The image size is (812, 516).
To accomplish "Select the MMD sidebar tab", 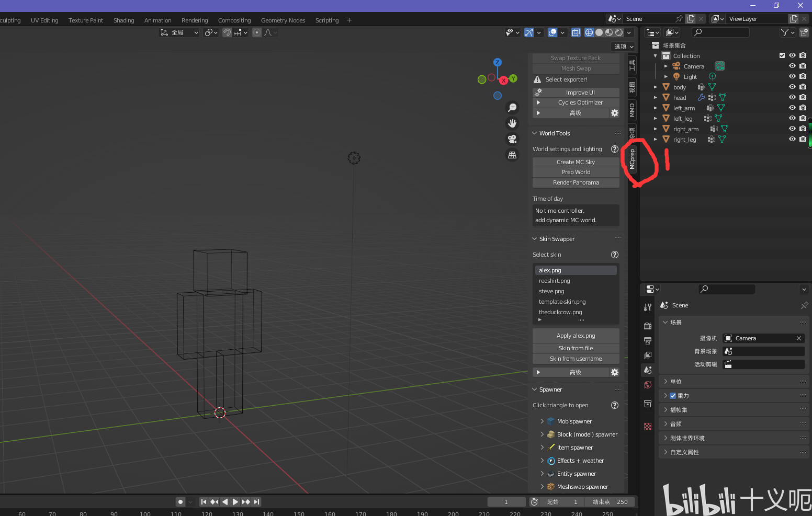I will [x=632, y=110].
